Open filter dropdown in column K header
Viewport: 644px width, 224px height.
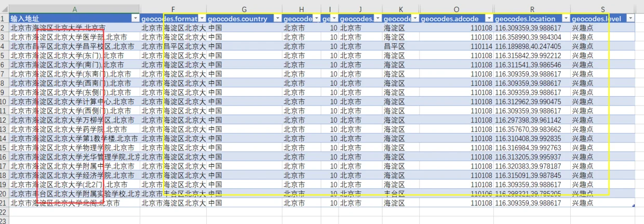[x=414, y=18]
